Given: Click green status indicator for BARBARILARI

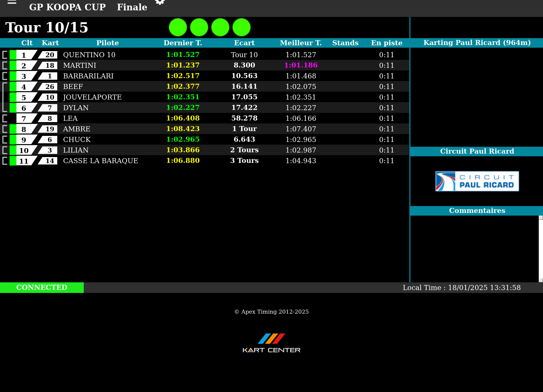Looking at the screenshot, I should pos(13,76).
